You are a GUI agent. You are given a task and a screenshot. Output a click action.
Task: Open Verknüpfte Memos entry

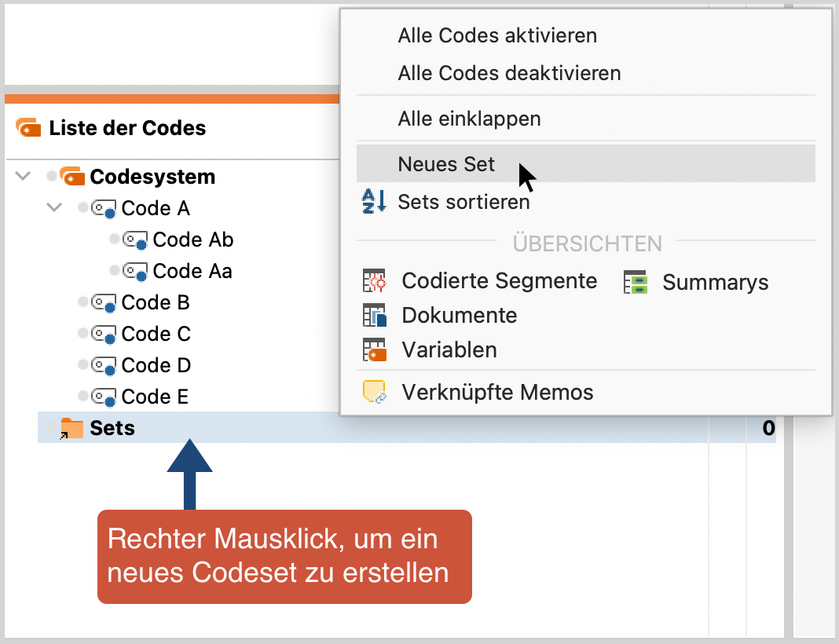(x=497, y=392)
